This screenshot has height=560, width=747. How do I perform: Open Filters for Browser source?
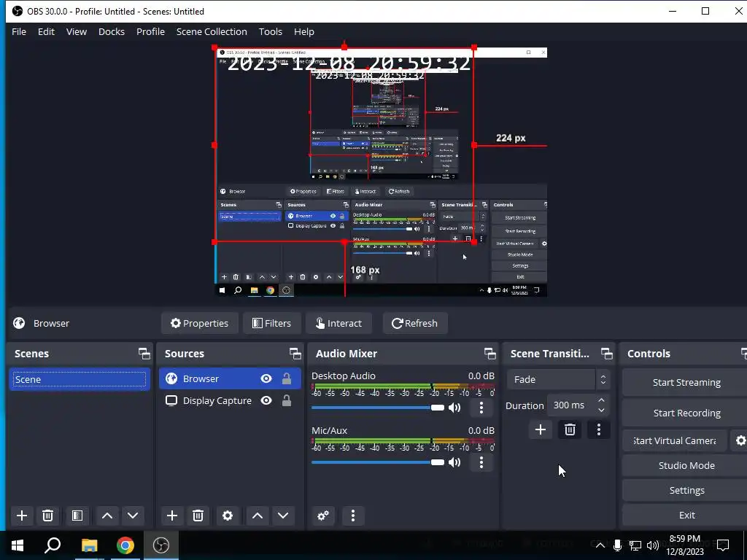(271, 323)
